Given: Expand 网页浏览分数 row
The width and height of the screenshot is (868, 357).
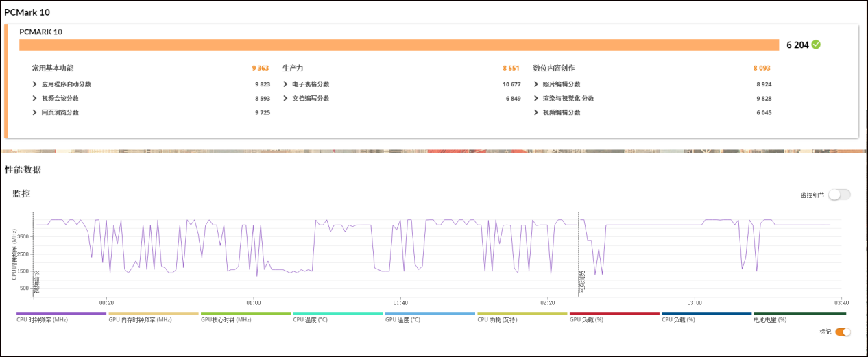Looking at the screenshot, I should (x=35, y=112).
